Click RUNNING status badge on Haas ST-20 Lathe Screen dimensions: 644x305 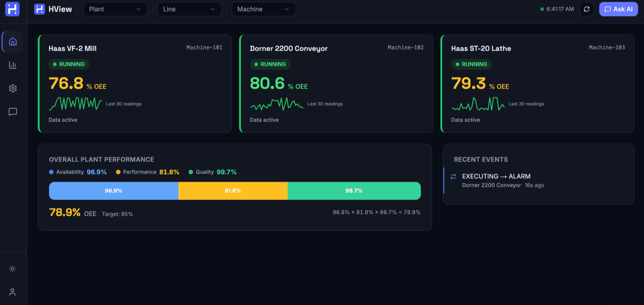coord(471,64)
